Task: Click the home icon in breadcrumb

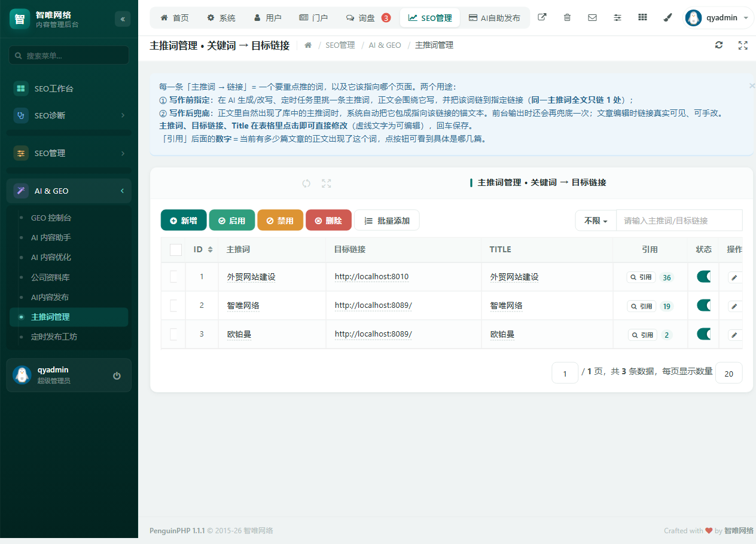Action: (x=308, y=45)
